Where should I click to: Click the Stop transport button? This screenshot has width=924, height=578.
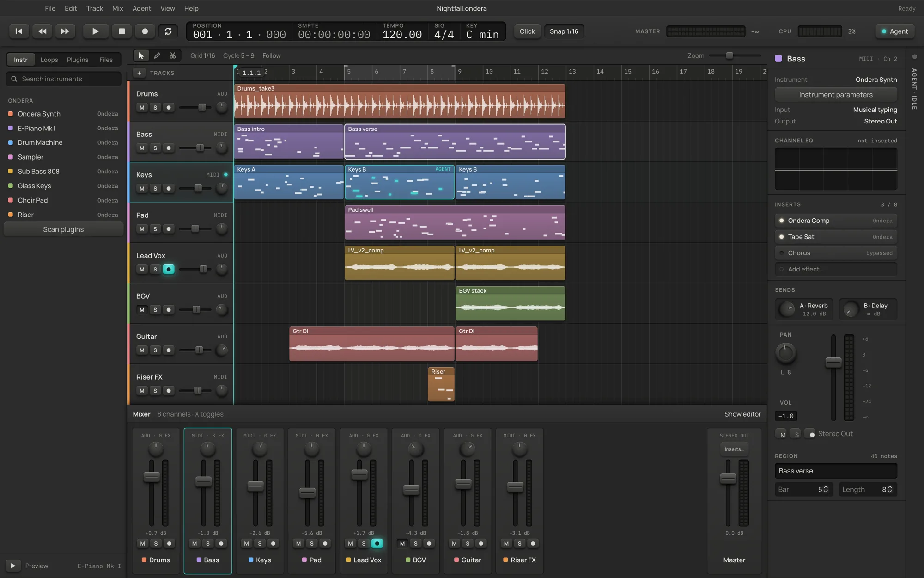(122, 31)
